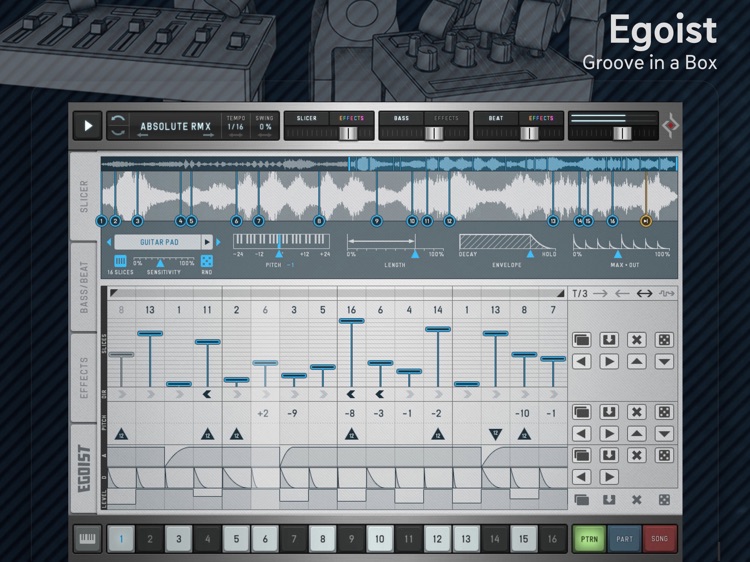Click the preset reload circular arrows icon
Screen dimensions: 750x562
coord(118,126)
